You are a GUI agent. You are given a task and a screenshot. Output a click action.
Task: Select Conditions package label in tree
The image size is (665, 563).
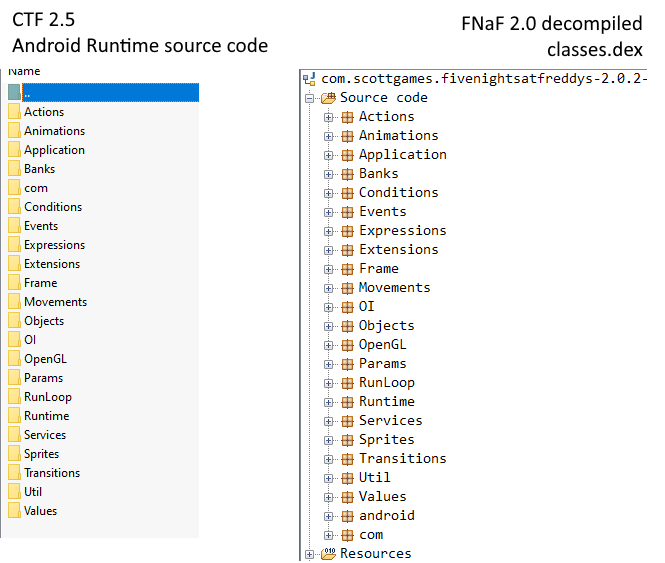coord(399,193)
